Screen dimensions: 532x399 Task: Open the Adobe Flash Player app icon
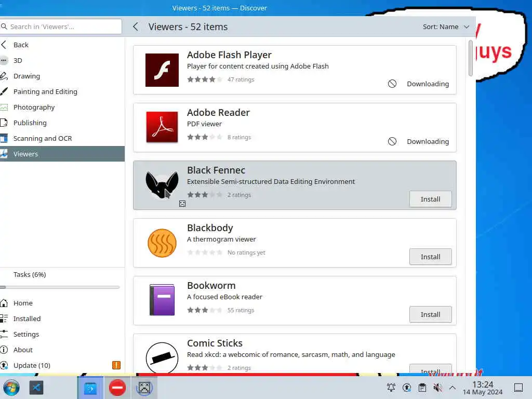pos(162,70)
